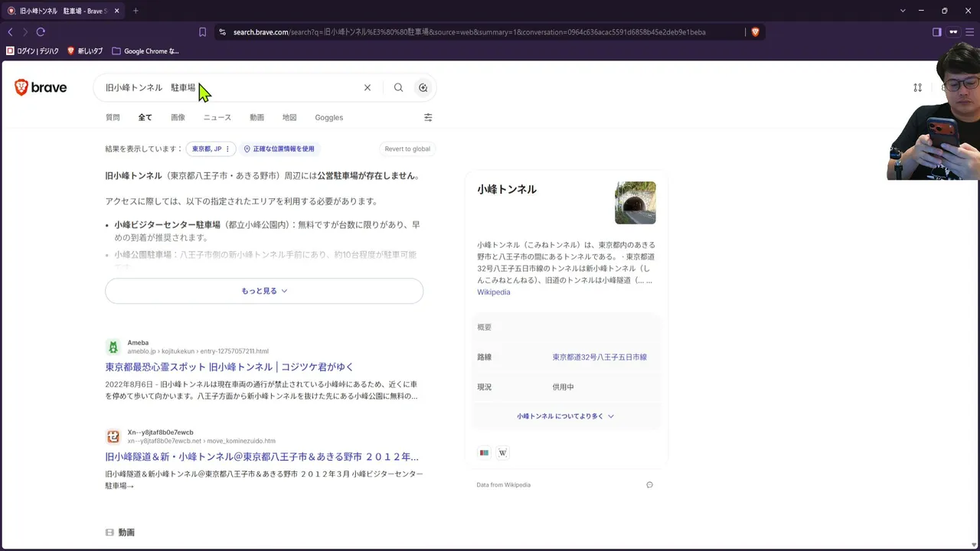
Task: Click the sort arrows icon top right
Action: [917, 87]
